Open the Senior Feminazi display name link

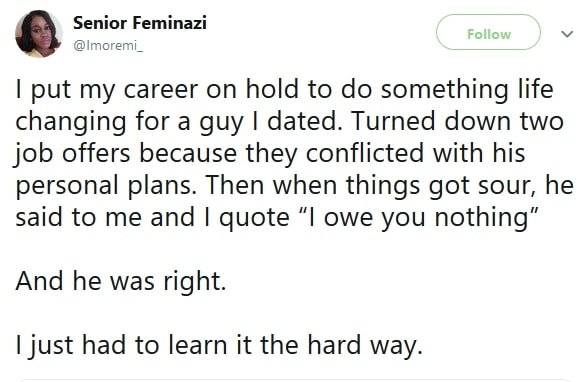[140, 23]
